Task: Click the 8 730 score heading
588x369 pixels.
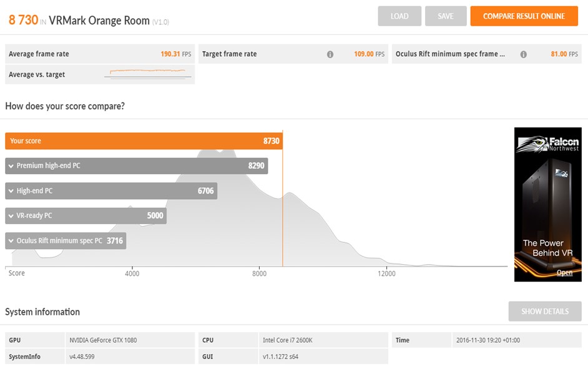Action: (23, 20)
